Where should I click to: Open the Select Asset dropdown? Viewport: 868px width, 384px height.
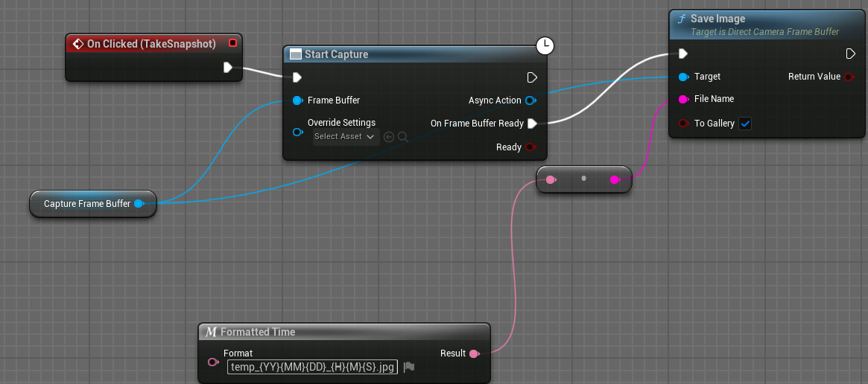(x=343, y=137)
